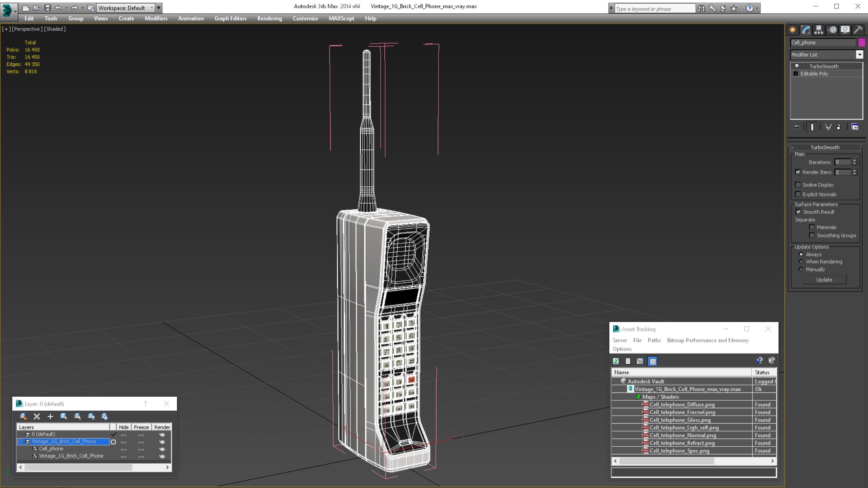Click binoculars search icon in title bar
Image resolution: width=868 pixels, height=488 pixels.
tap(701, 8)
